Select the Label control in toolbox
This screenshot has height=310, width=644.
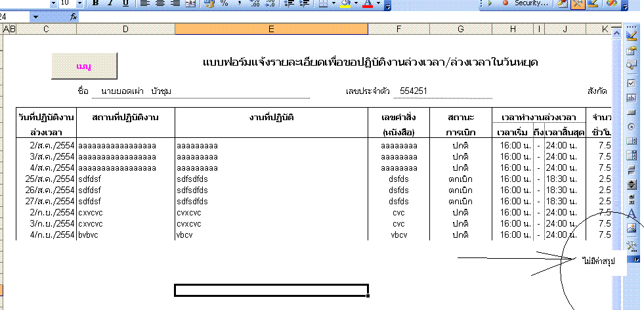(632, 213)
